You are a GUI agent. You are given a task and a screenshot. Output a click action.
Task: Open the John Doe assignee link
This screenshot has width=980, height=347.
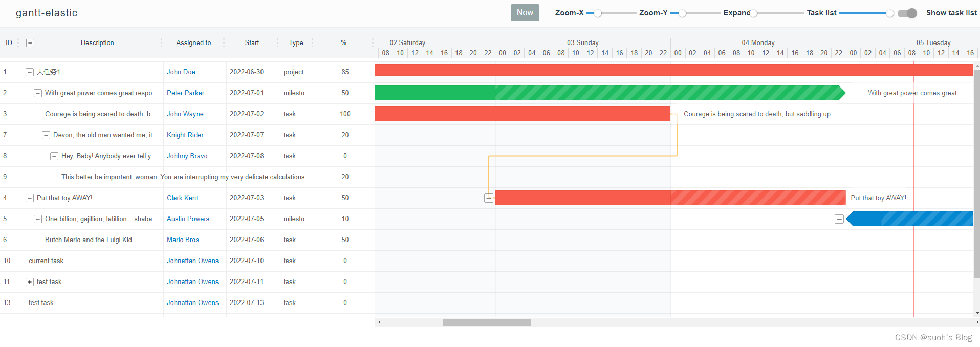(x=181, y=72)
